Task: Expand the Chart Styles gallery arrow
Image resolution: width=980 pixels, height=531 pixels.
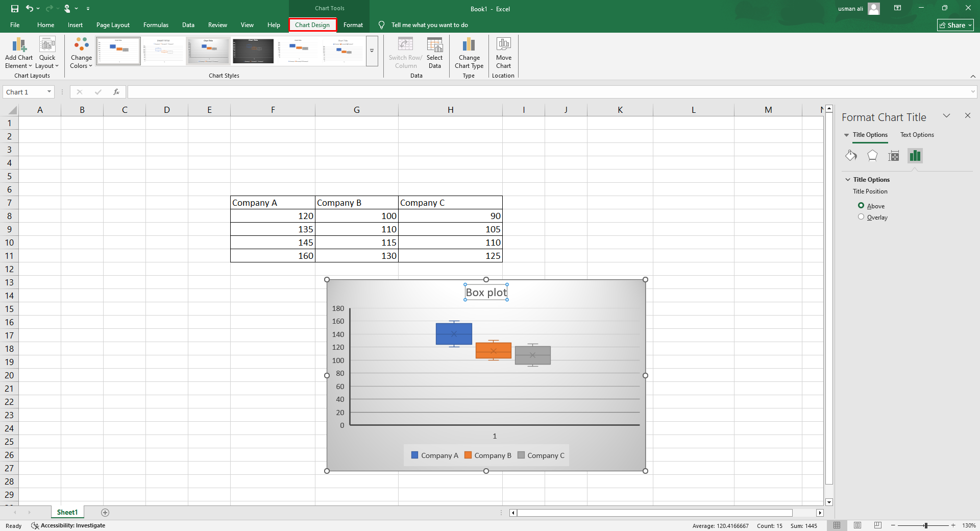Action: point(372,51)
